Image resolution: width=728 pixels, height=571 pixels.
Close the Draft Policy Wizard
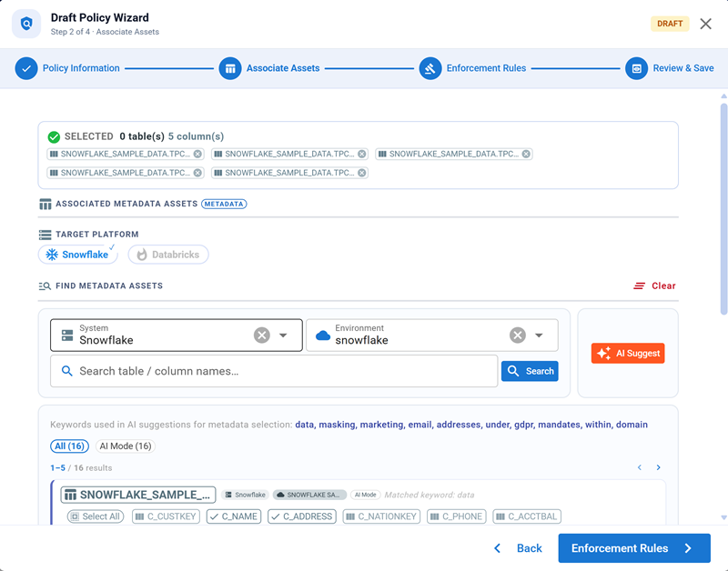[x=705, y=25]
